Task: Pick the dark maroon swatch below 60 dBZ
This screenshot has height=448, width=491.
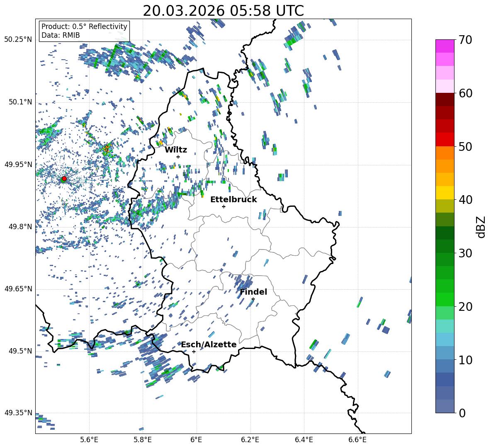Action: tap(445, 99)
